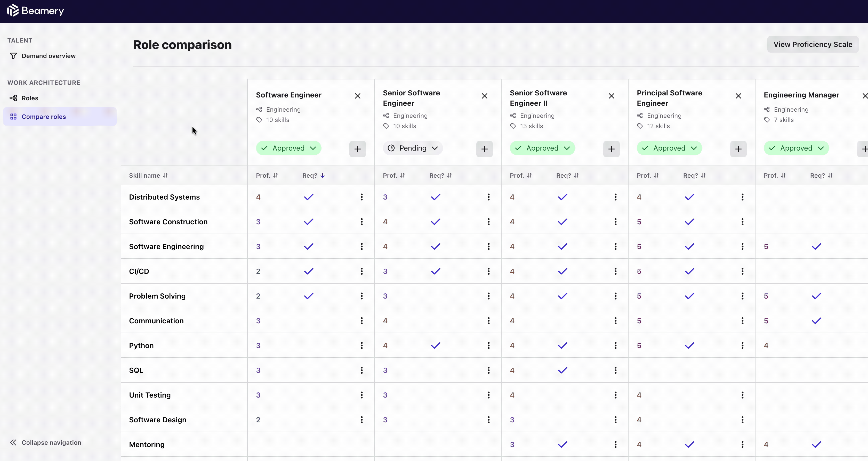Go to Roles in Work Architecture

point(30,98)
